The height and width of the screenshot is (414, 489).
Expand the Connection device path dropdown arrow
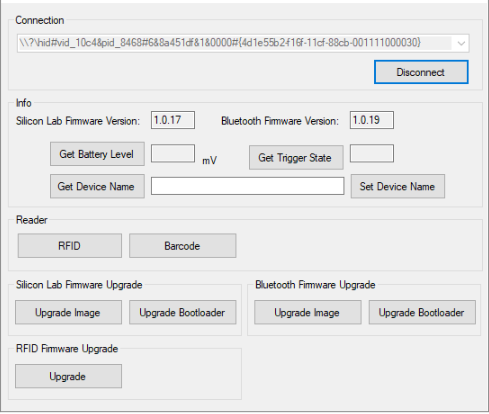[461, 43]
